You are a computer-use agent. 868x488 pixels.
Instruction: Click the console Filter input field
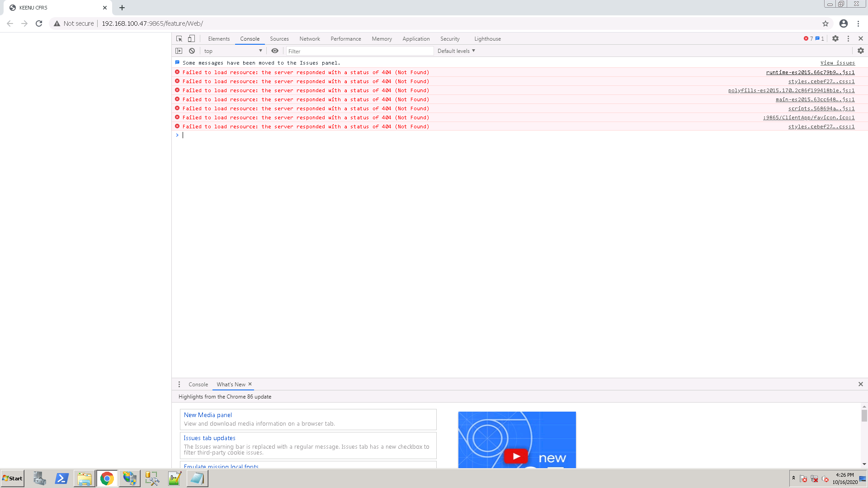click(359, 51)
